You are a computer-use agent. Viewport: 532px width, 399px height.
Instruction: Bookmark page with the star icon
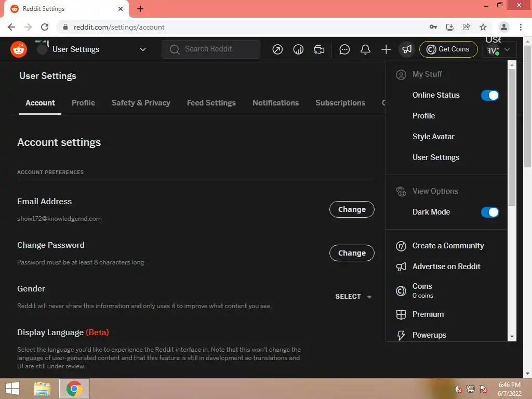483,27
